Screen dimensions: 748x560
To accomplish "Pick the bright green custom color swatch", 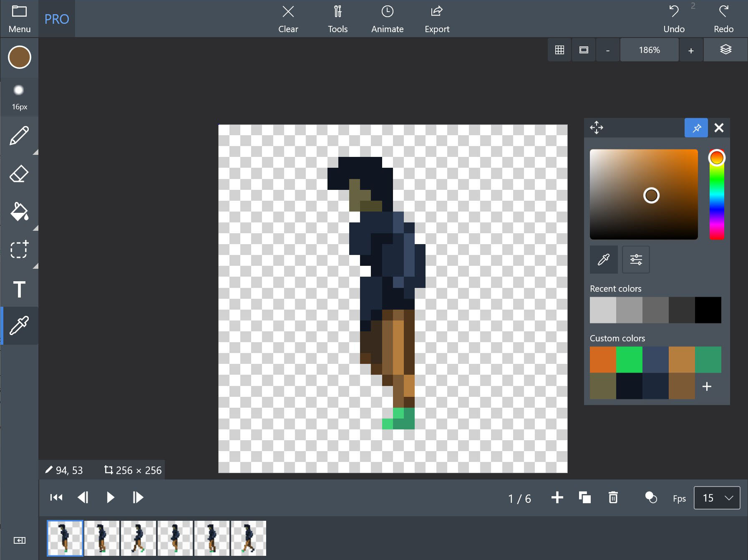I will (x=629, y=359).
